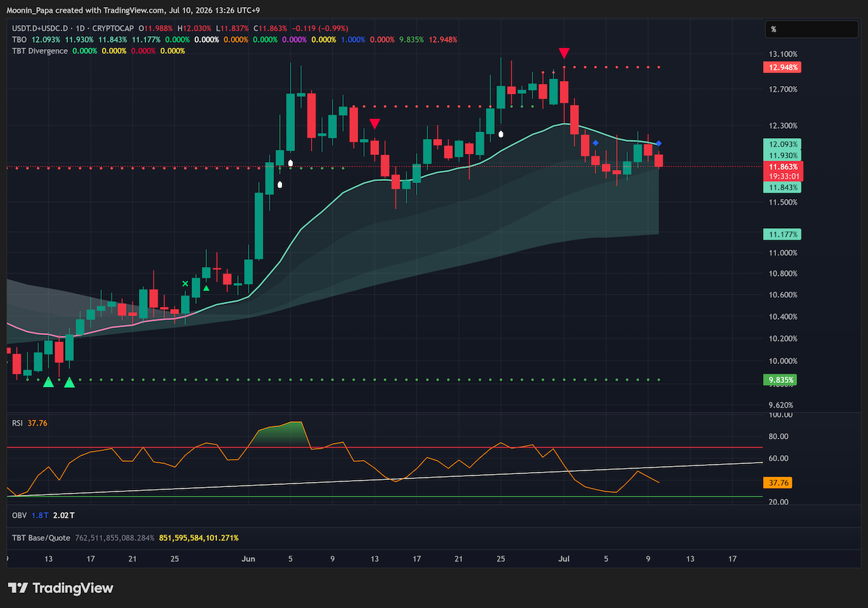This screenshot has width=868, height=608.
Task: Click the TradingView logo
Action: 61,588
